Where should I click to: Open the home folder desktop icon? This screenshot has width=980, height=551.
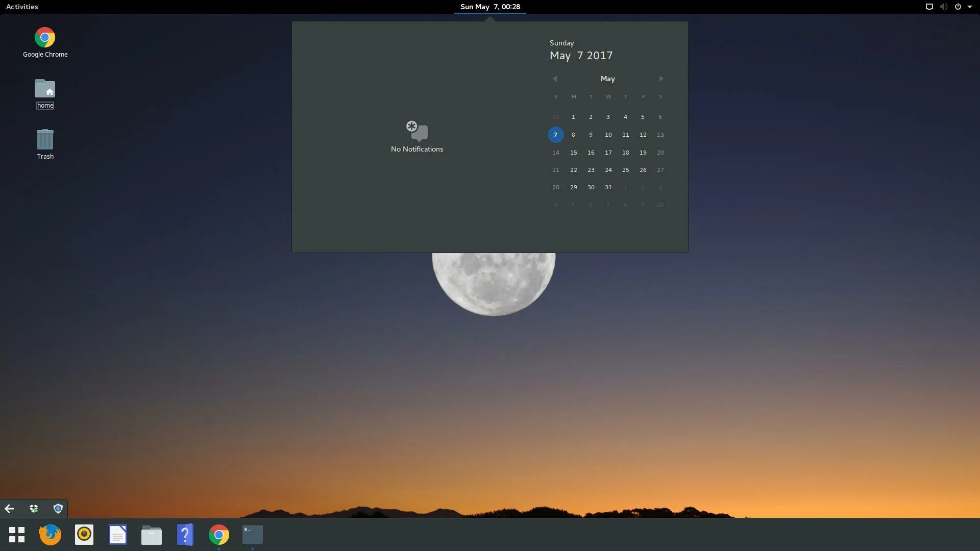[45, 94]
